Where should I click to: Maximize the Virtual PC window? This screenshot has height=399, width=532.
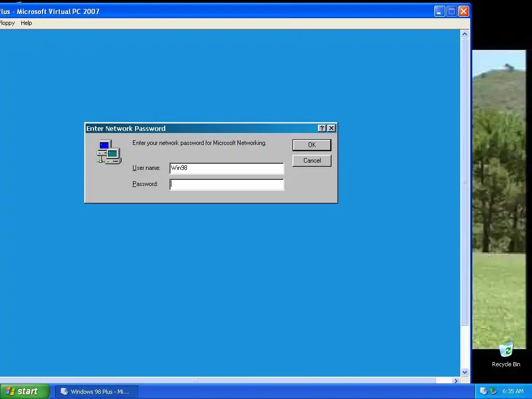451,11
